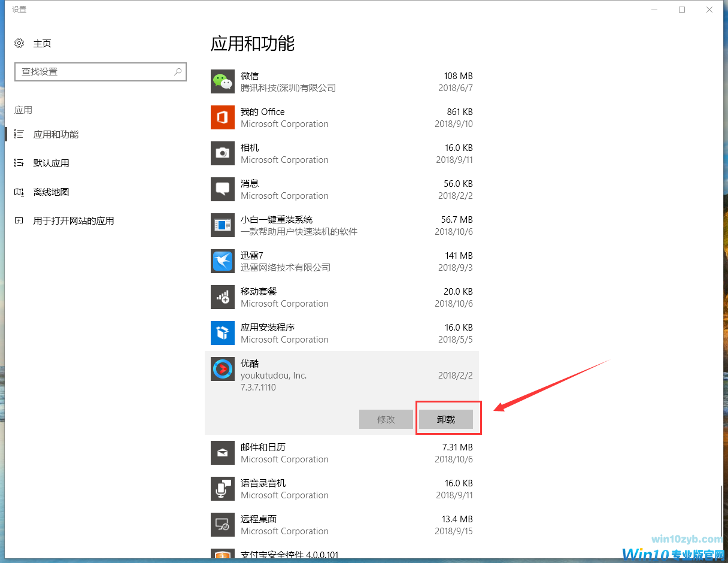728x563 pixels.
Task: Open the 离线地图 settings page
Action: (51, 192)
